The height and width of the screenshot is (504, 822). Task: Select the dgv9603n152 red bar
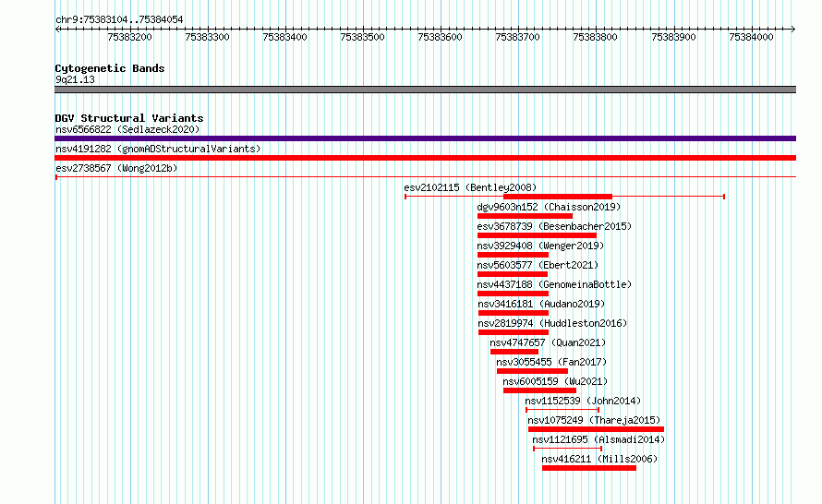coord(525,216)
